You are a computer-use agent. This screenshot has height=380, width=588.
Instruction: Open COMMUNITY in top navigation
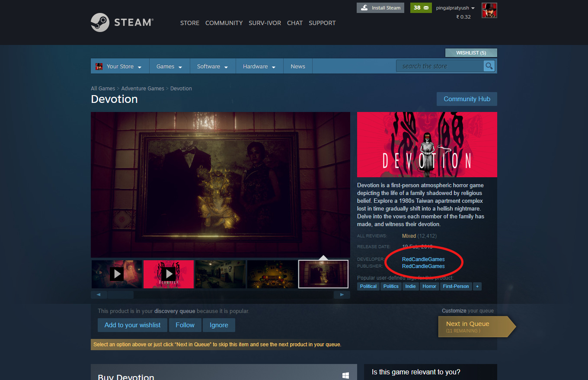[224, 23]
